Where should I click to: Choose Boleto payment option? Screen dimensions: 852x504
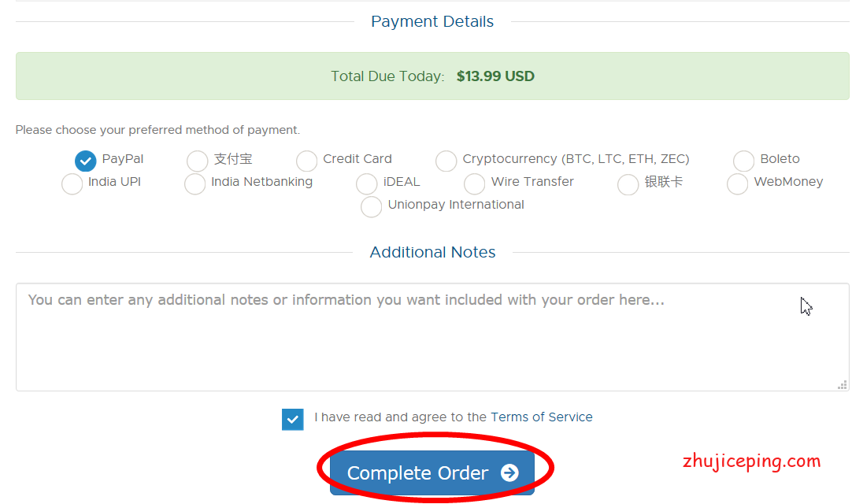point(744,161)
